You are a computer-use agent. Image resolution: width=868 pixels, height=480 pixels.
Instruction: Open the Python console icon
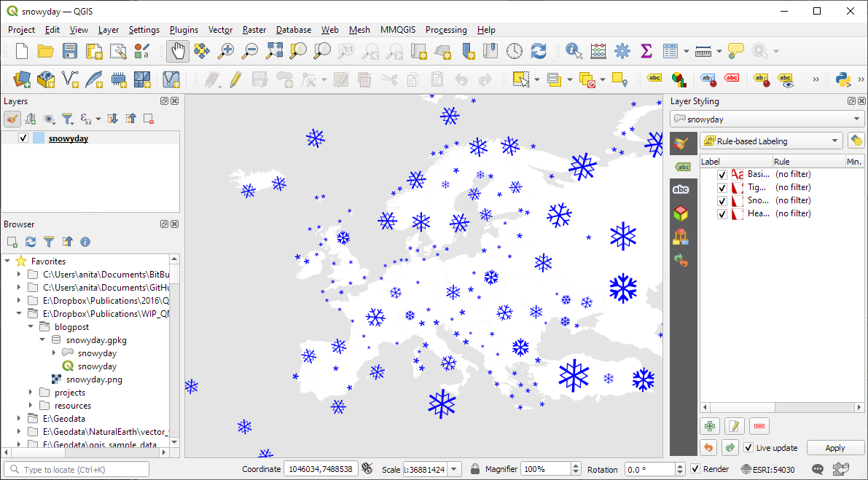coord(843,79)
